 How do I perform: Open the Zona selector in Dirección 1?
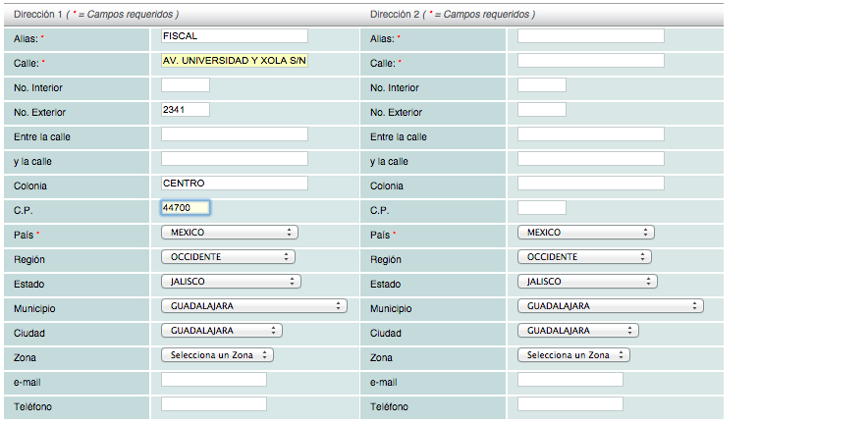pyautogui.click(x=217, y=355)
